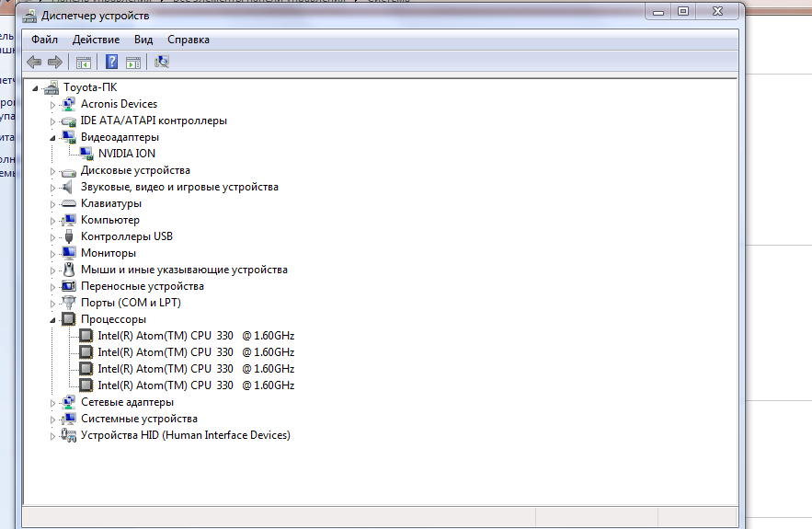This screenshot has height=529, width=812.
Task: Select the NVIDIA ION display adapter
Action: pyautogui.click(x=126, y=154)
